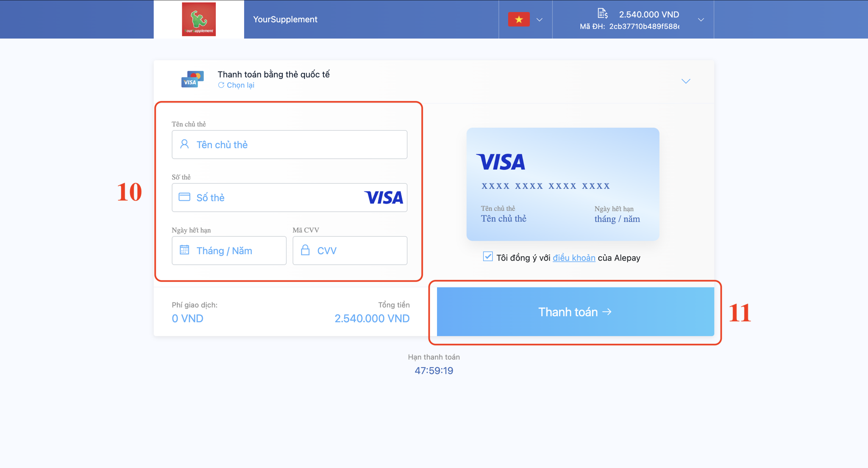
Task: Collapse the international card payment section
Action: pyautogui.click(x=686, y=81)
